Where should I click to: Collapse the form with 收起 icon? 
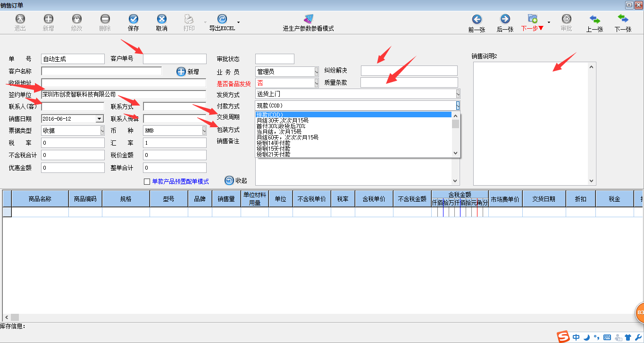point(229,180)
